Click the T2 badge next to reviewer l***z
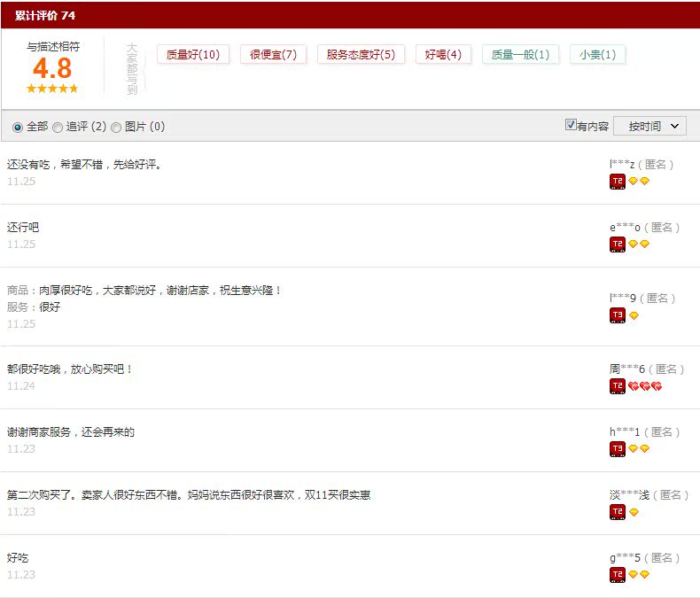Viewport: 700px width, 598px height. 618,182
